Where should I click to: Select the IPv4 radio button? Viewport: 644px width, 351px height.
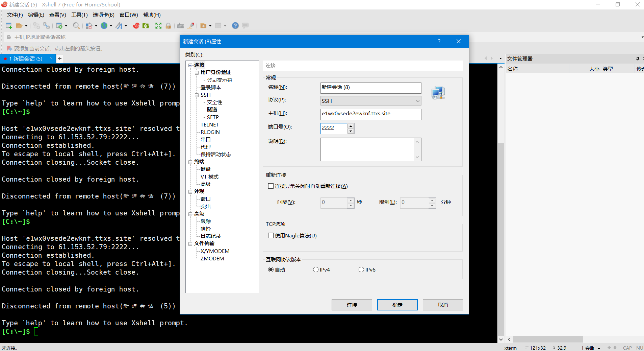coord(316,270)
